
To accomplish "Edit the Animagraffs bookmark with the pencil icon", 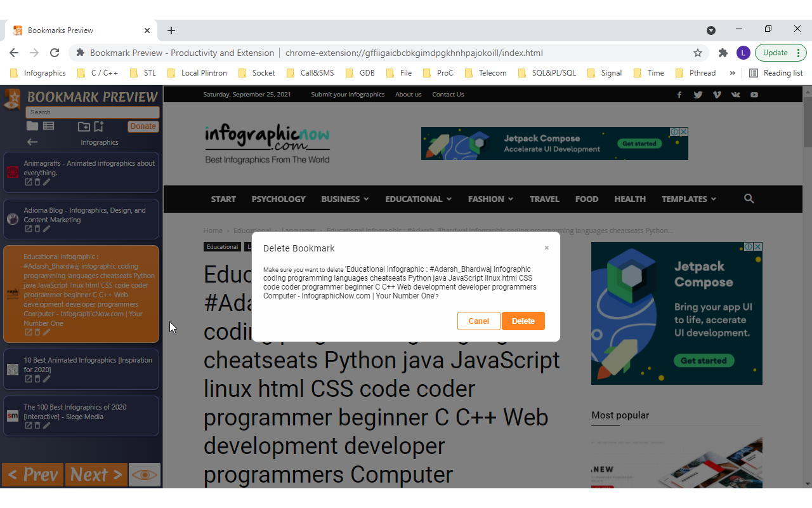I will point(46,182).
